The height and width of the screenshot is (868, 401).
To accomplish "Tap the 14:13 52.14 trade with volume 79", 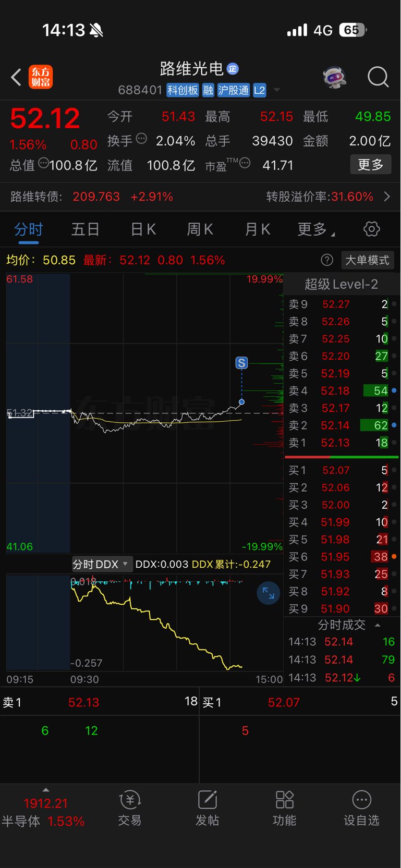I will coord(342,659).
